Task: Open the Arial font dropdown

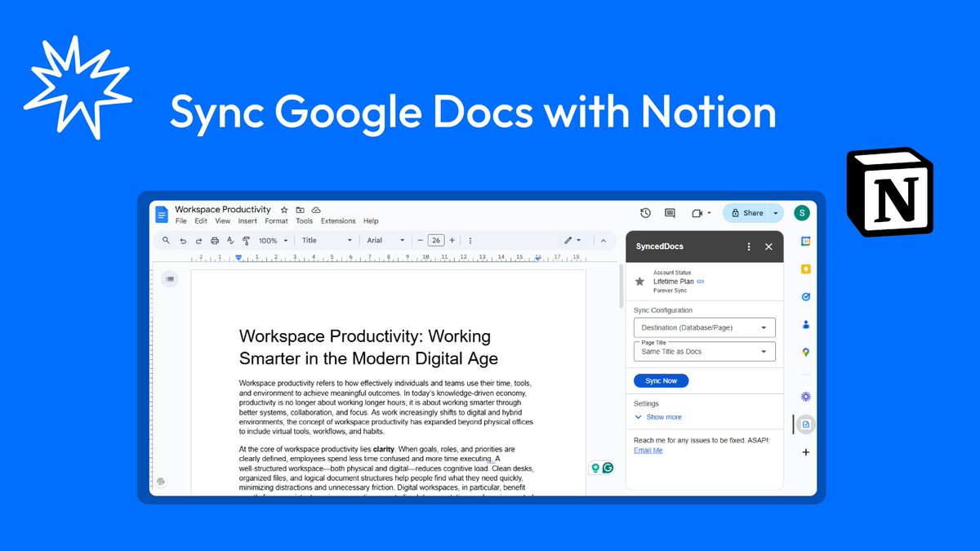Action: 385,241
